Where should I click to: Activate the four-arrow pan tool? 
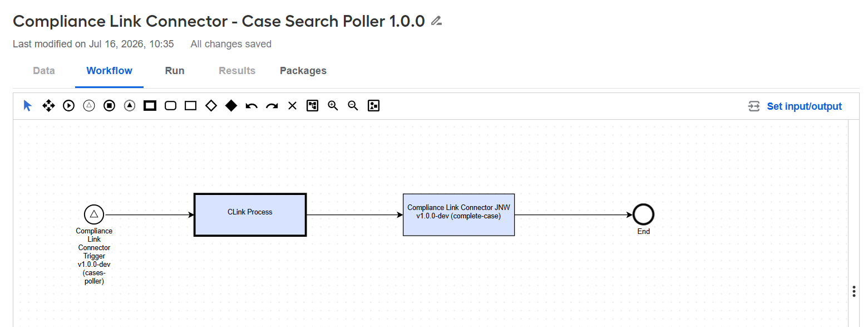click(x=48, y=106)
